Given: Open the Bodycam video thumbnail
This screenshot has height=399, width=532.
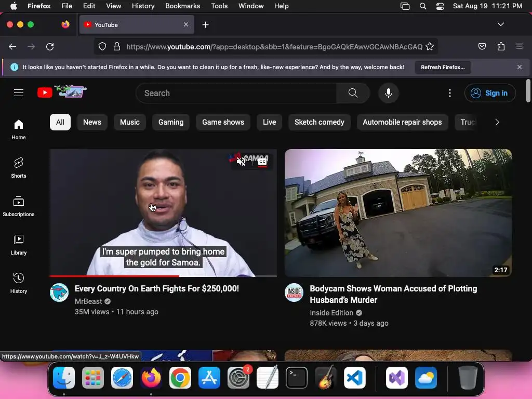Looking at the screenshot, I should [398, 212].
